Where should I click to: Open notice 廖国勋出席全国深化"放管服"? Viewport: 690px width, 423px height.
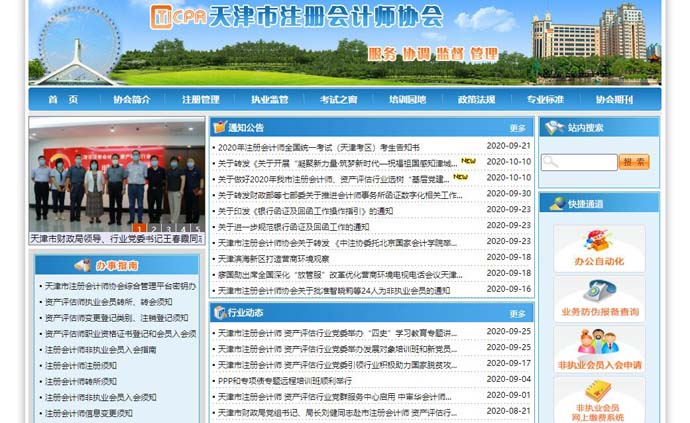tap(340, 275)
